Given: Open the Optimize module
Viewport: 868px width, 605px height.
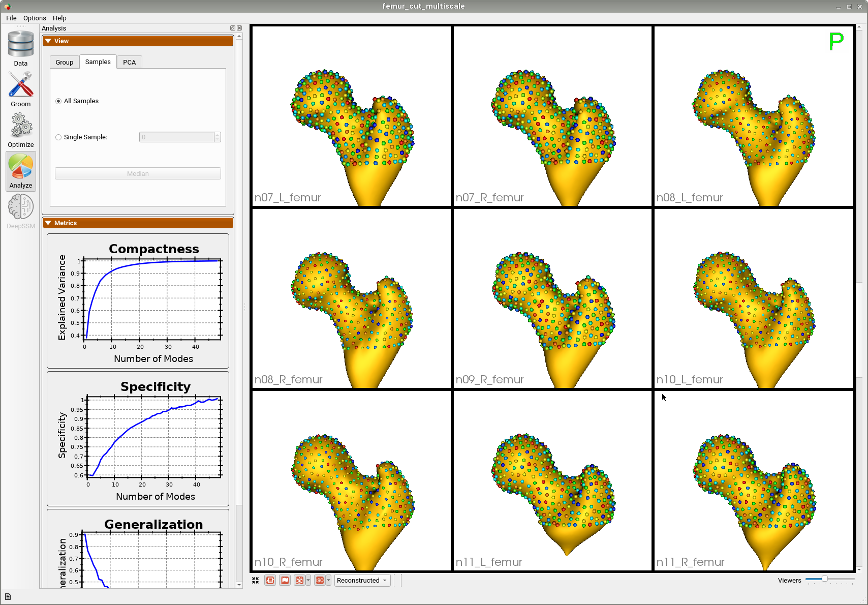Looking at the screenshot, I should 21,130.
